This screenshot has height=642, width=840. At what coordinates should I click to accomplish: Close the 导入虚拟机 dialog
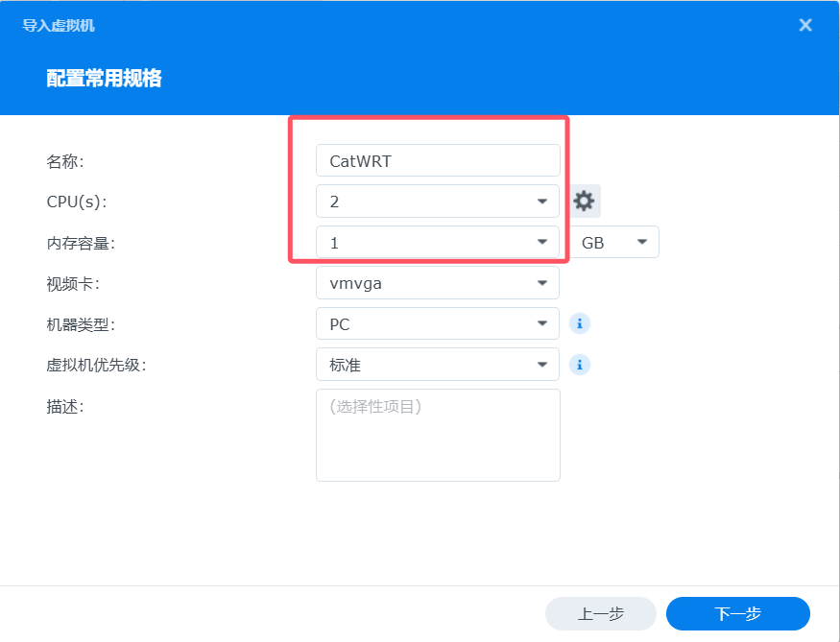click(x=805, y=25)
